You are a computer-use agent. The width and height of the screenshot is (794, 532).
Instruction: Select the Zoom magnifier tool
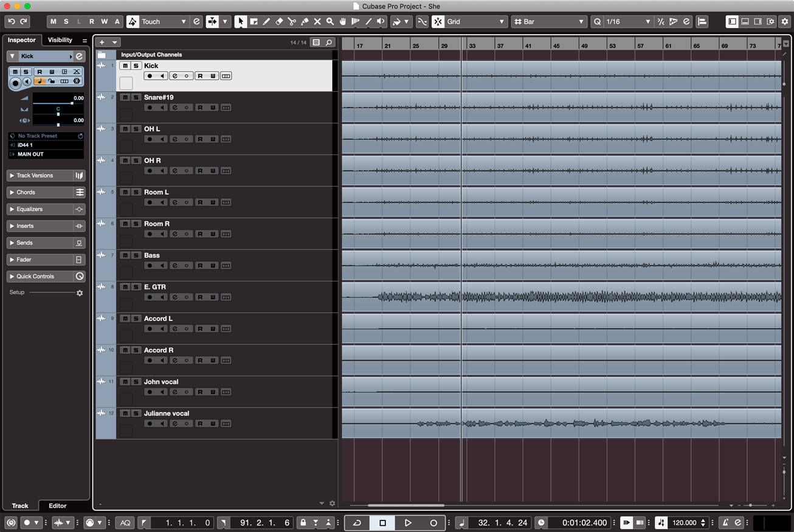click(330, 21)
